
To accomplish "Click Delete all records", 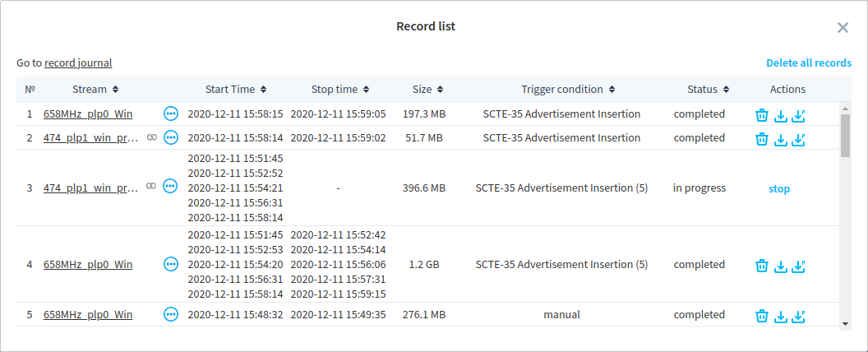I will [x=808, y=63].
